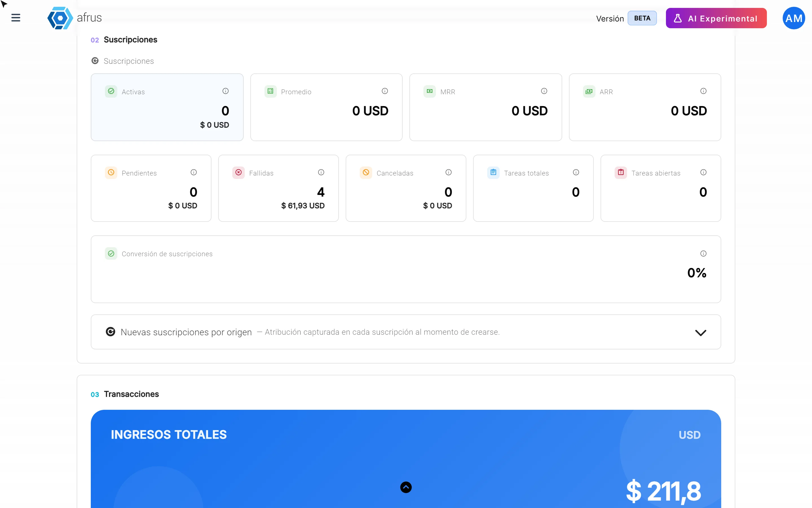Viewport: 812px width, 508px height.
Task: Click the INGRESOS TOTALES banner title
Action: coord(169,435)
